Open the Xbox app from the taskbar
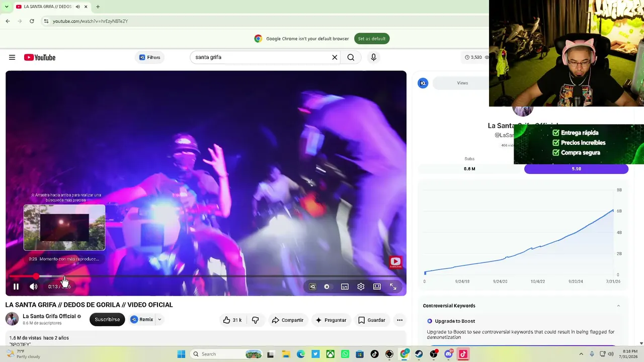 330,354
